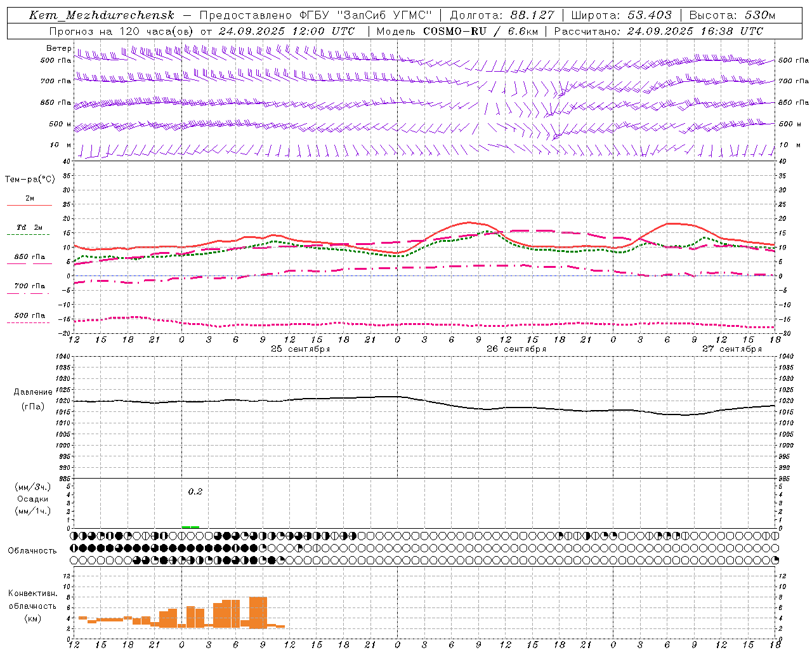Viewport: 812px width, 650px height.
Task: Click the Облачность cloudiness row label
Action: coord(32,551)
